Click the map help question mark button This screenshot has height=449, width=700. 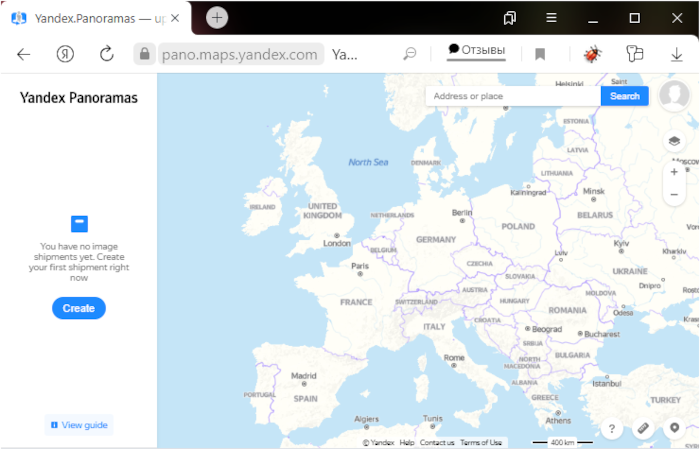612,428
